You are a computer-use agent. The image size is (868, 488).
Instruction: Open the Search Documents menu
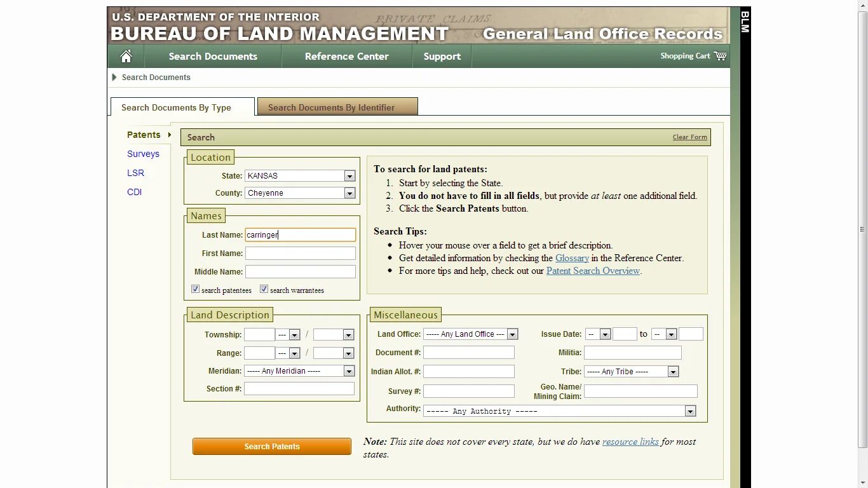click(x=213, y=56)
